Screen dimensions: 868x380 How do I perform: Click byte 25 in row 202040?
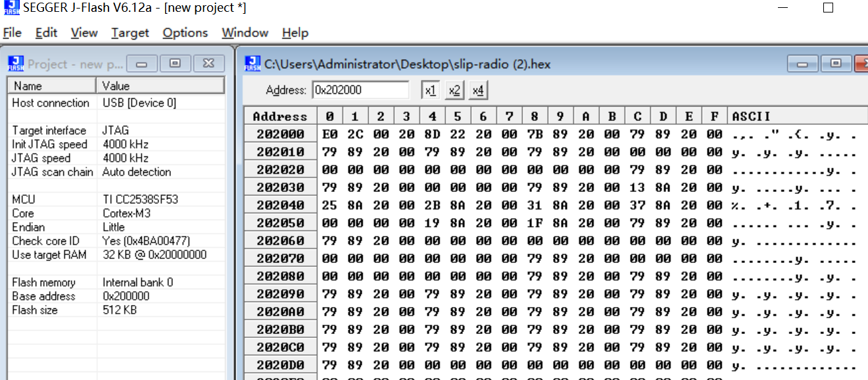329,205
